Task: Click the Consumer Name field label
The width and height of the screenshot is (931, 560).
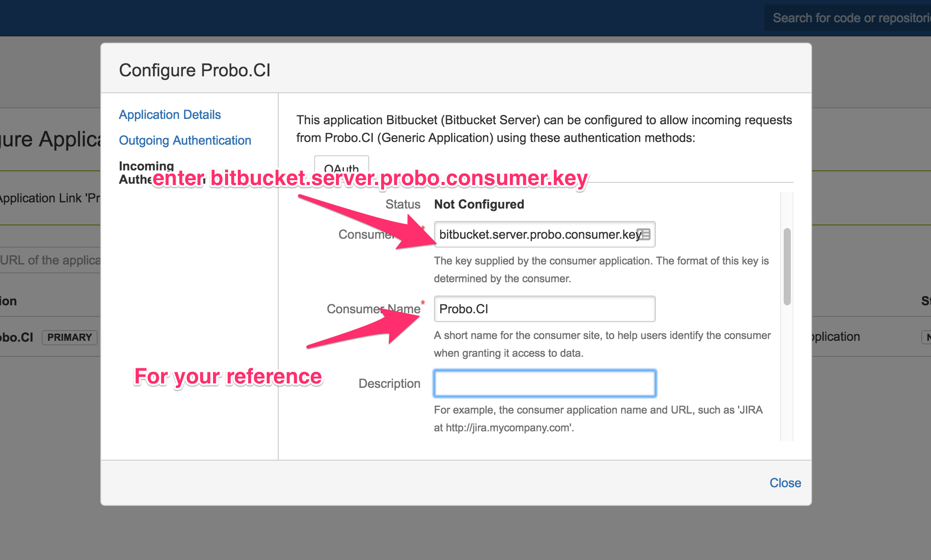Action: click(x=373, y=309)
